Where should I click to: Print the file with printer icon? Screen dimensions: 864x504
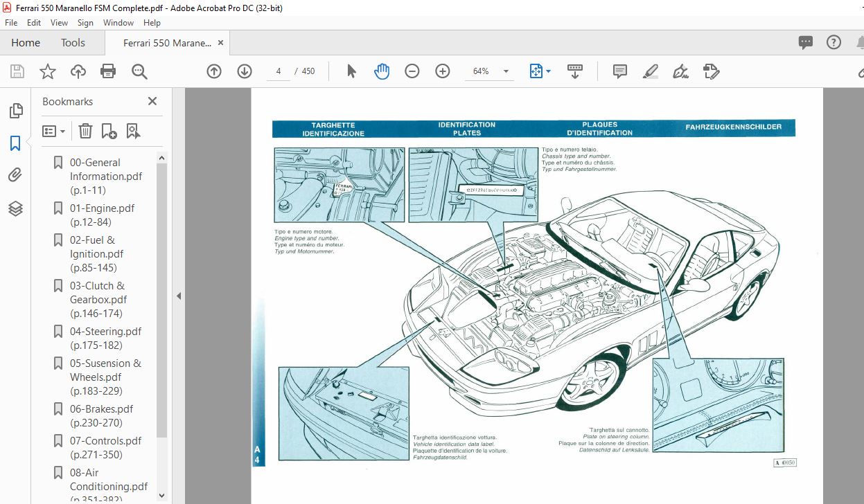coord(108,71)
